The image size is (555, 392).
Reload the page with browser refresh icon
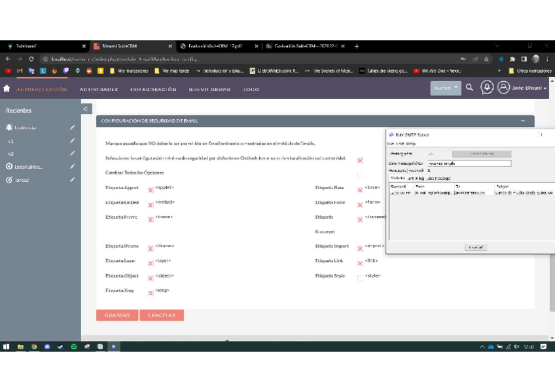(31, 59)
